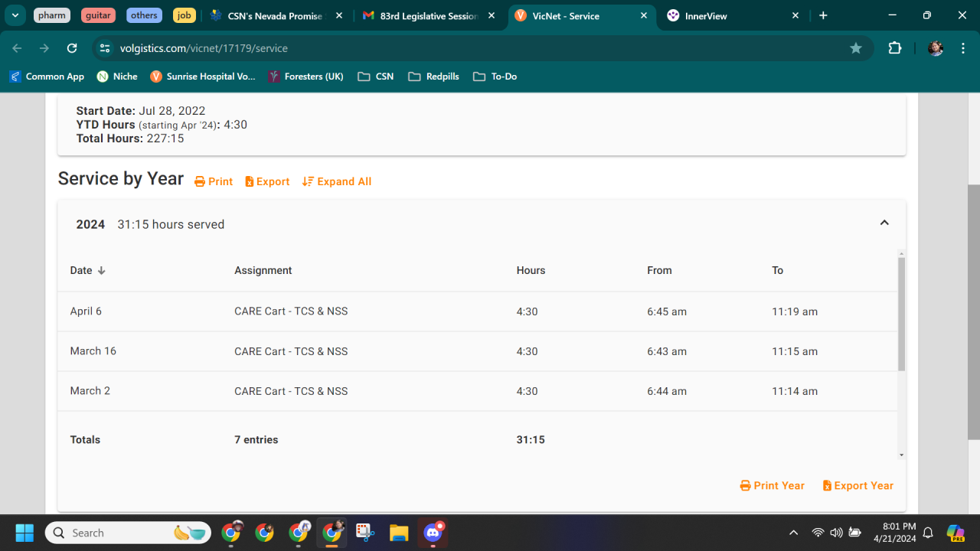Reload the VicNet page

72,48
